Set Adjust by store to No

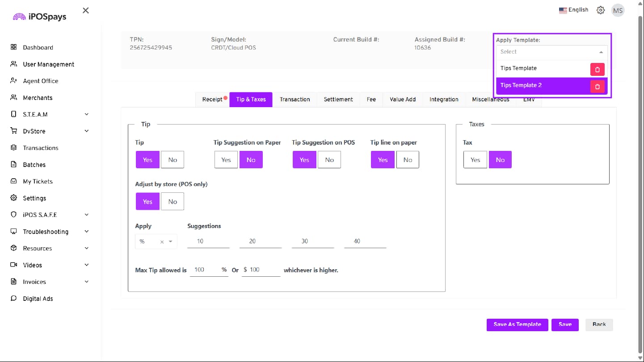173,202
